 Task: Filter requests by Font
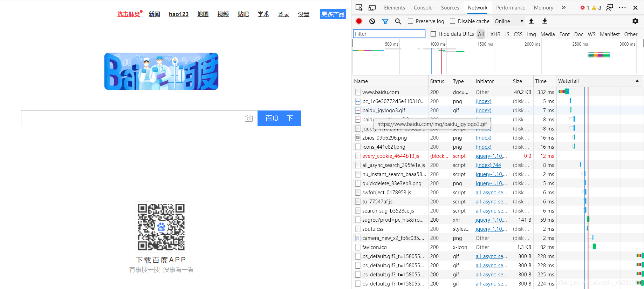(564, 34)
